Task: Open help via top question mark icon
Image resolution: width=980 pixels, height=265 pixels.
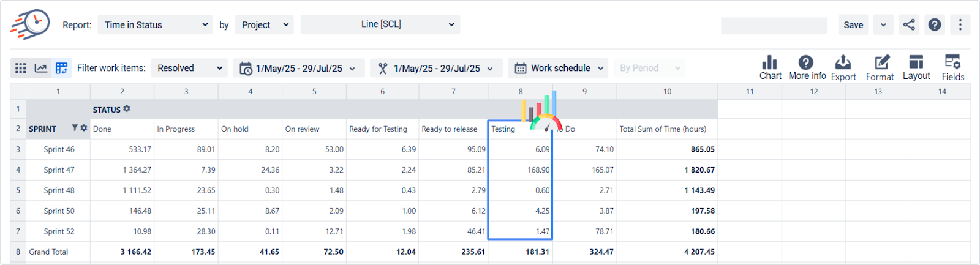Action: [935, 25]
